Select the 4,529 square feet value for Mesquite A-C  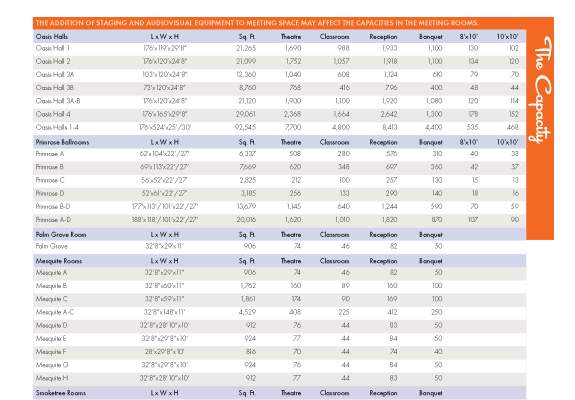pyautogui.click(x=248, y=312)
